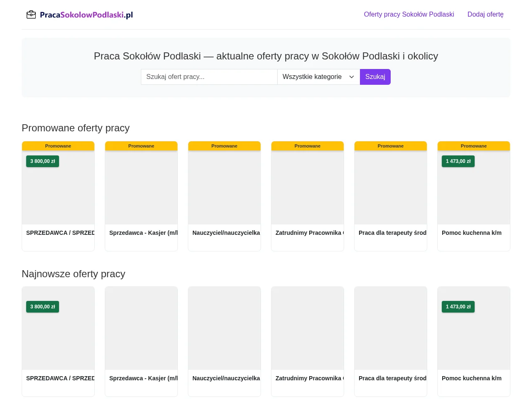Expand Wszystkie kategorie dropdown
532x399 pixels.
(x=318, y=77)
